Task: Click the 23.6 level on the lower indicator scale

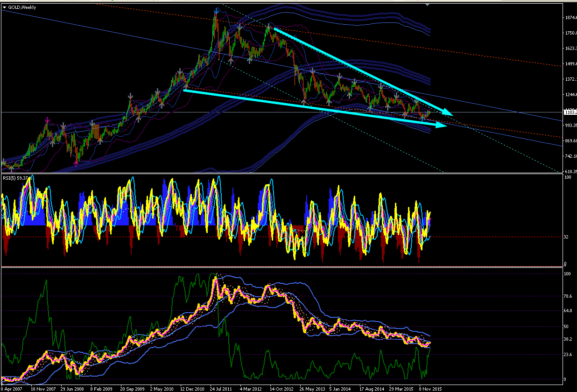Action: 569,355
